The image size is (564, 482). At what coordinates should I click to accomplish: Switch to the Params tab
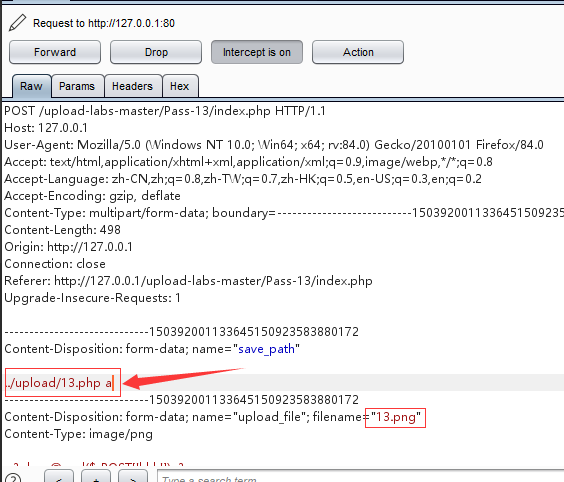[x=77, y=86]
